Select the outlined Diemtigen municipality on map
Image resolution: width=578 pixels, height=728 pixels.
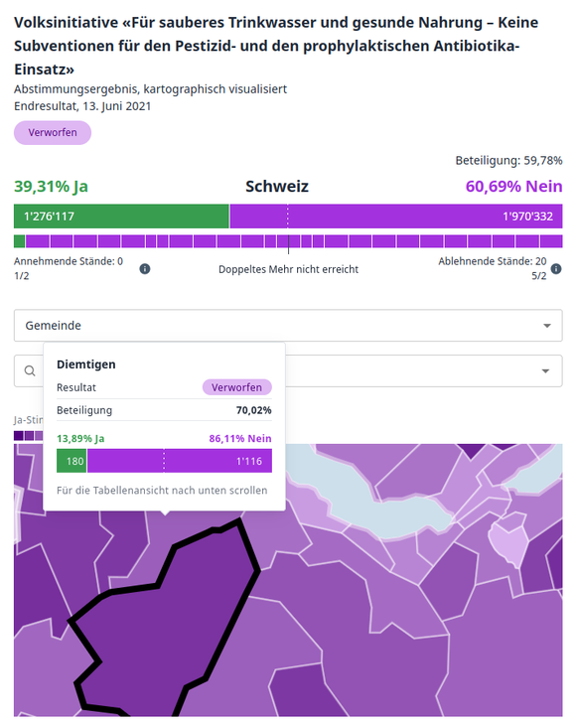[167, 618]
